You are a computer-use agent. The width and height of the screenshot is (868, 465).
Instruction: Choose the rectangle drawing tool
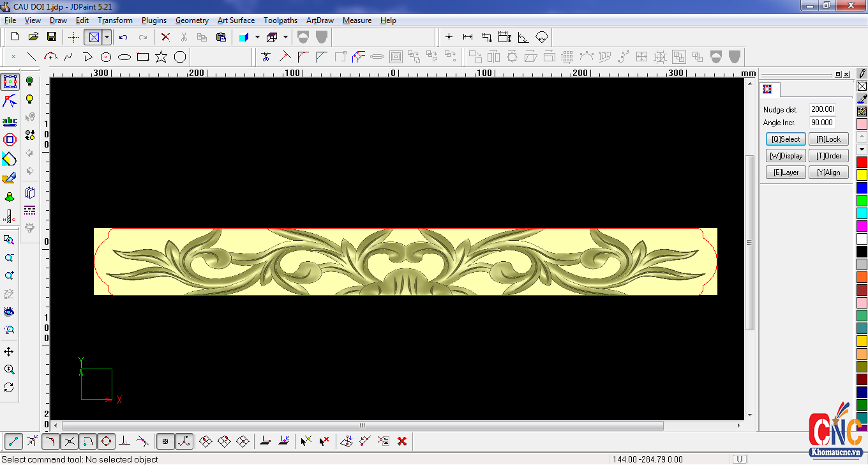(143, 57)
